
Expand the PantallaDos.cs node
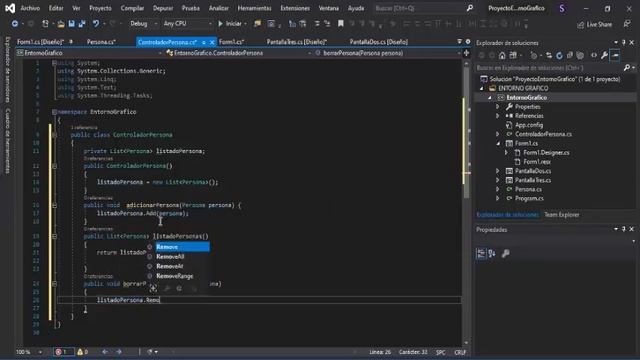(498, 171)
